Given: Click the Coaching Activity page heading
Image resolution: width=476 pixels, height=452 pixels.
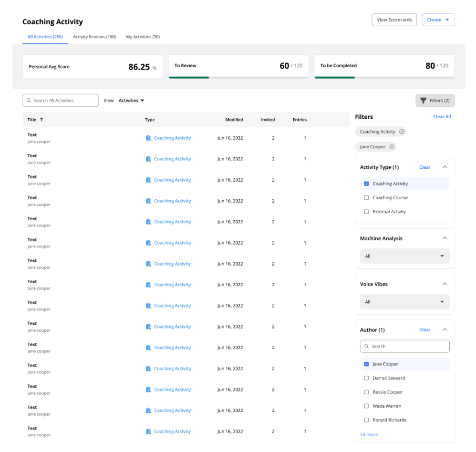Looking at the screenshot, I should [52, 21].
